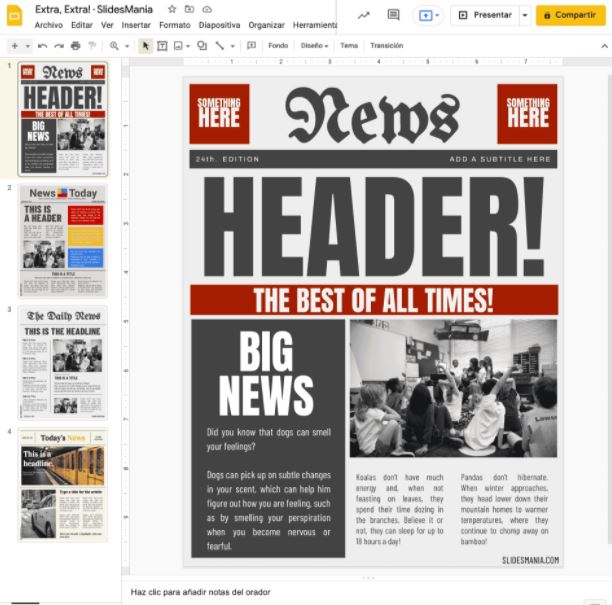Click the SLIDESMANIA.COM credit text
612x605 pixels.
pos(530,560)
